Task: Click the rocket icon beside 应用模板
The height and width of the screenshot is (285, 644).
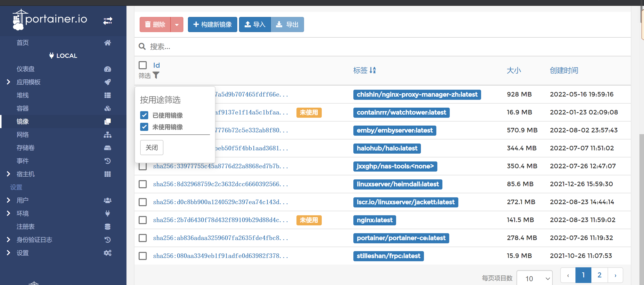Action: tap(108, 82)
